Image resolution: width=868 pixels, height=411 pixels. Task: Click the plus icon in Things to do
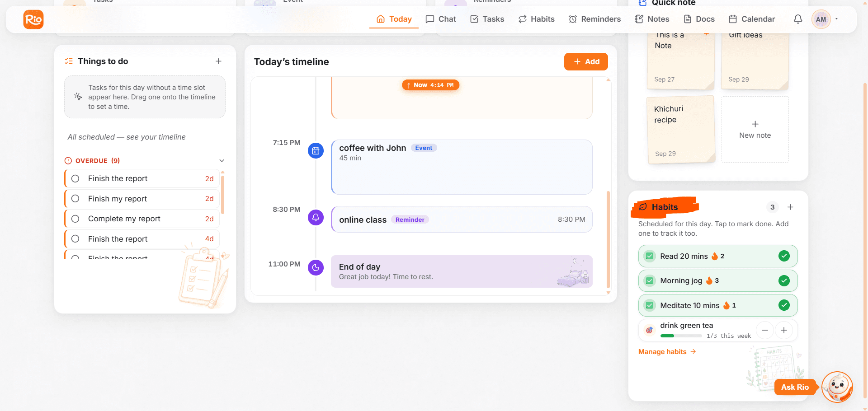(x=218, y=61)
